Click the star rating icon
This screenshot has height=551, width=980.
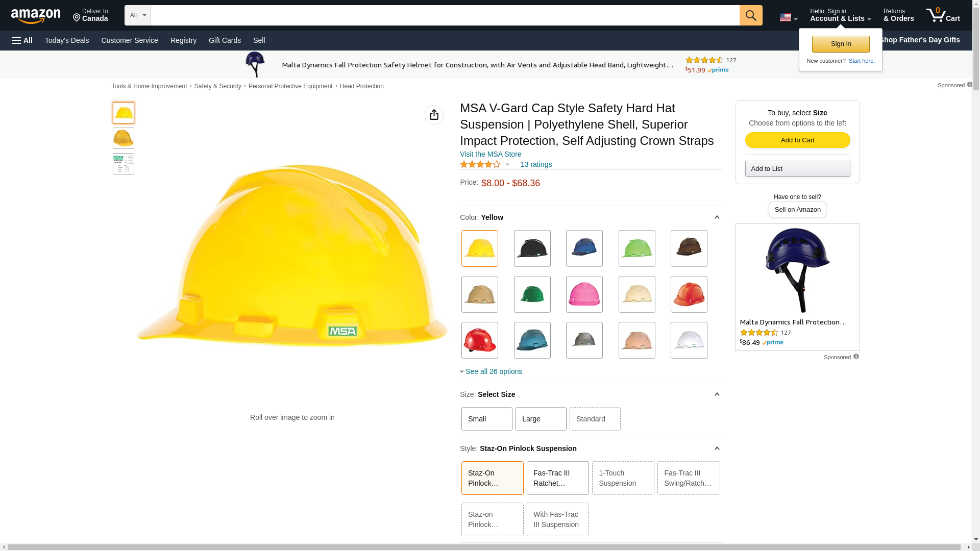[480, 164]
